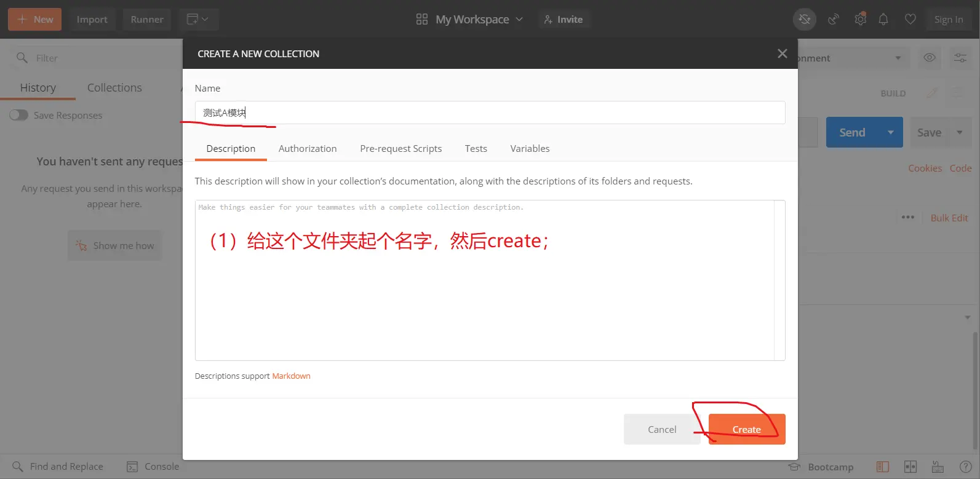The width and height of the screenshot is (980, 479).
Task: Click the environment quick look eye icon
Action: [930, 58]
